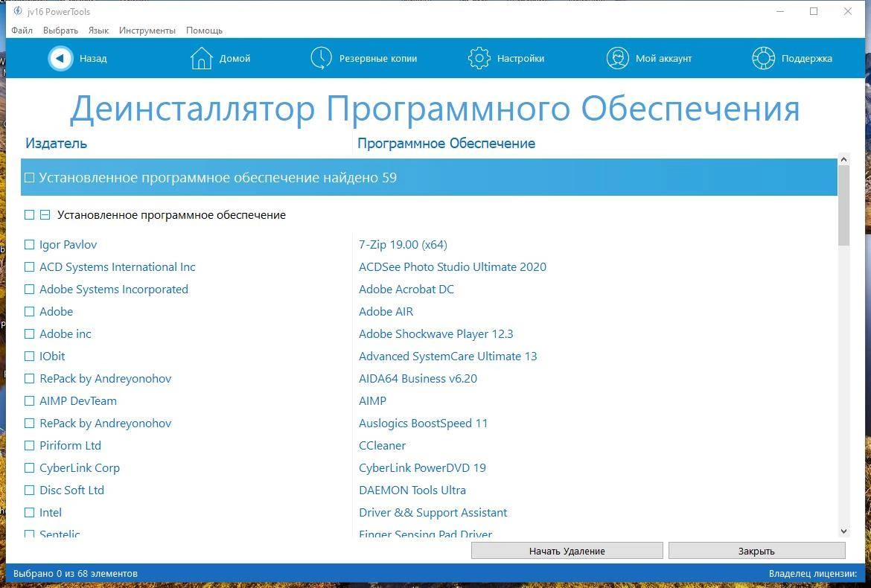Click the My Account person icon
This screenshot has width=871, height=588.
coord(617,58)
